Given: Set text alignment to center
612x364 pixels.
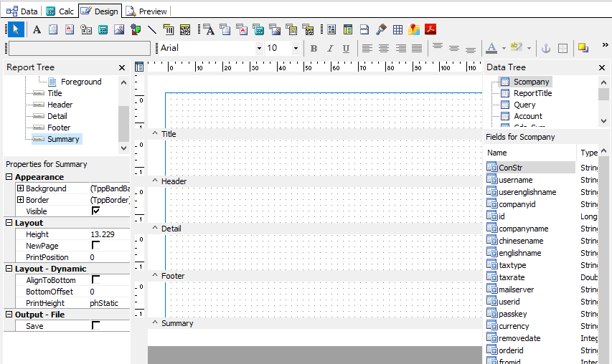Looking at the screenshot, I should (x=384, y=48).
